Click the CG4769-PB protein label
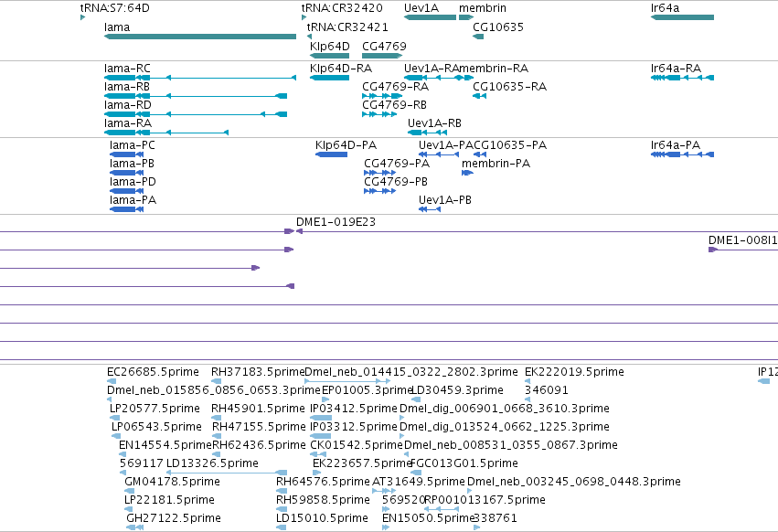 coord(396,182)
